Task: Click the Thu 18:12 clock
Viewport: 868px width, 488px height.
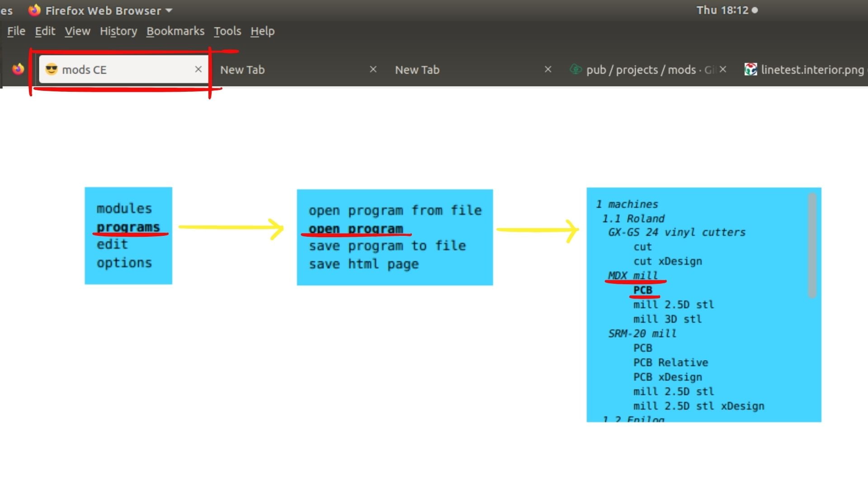Action: pos(722,10)
